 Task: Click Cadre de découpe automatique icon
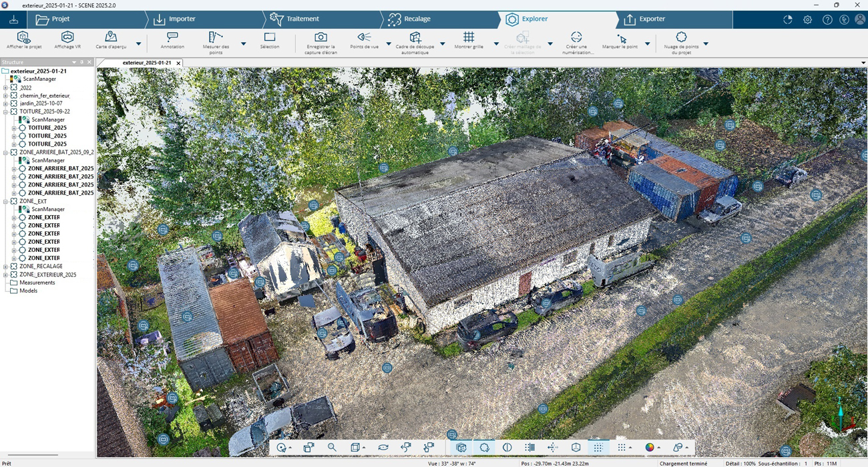(415, 37)
